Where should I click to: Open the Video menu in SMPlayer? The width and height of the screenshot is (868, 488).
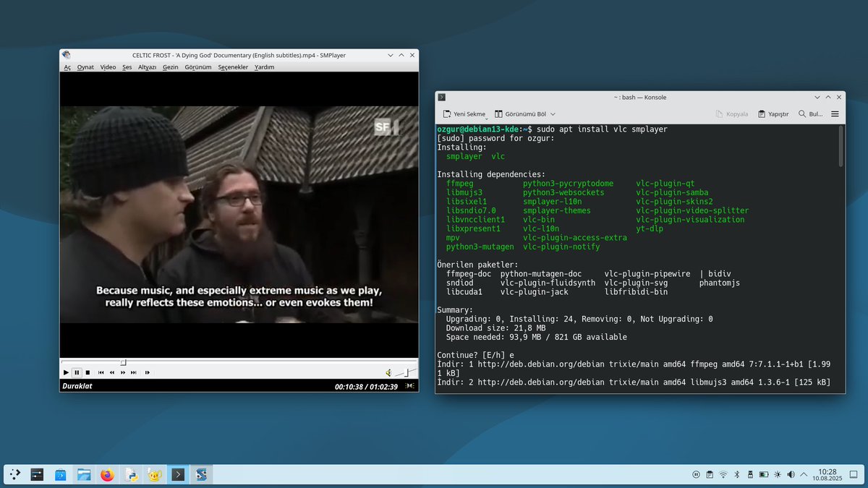(107, 67)
